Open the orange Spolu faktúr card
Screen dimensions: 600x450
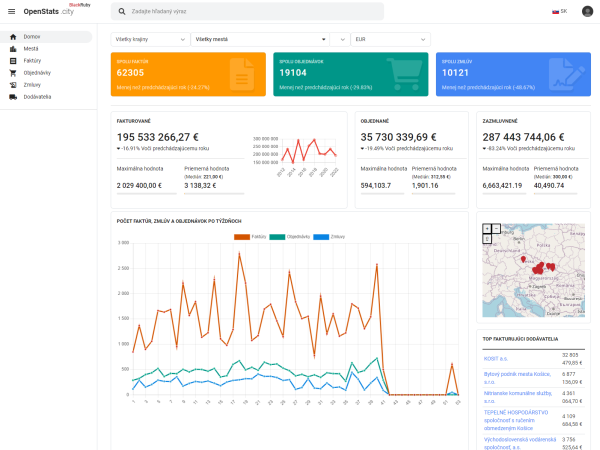(188, 74)
